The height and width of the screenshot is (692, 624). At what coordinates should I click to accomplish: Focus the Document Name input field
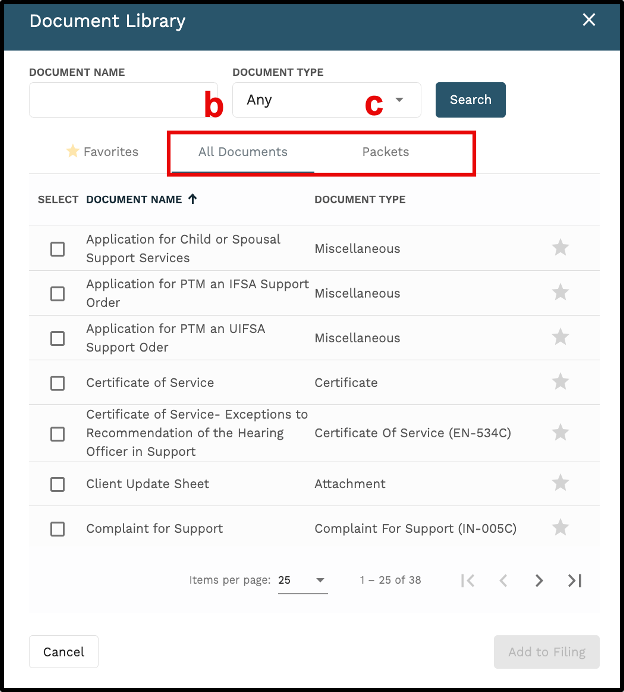(x=123, y=100)
